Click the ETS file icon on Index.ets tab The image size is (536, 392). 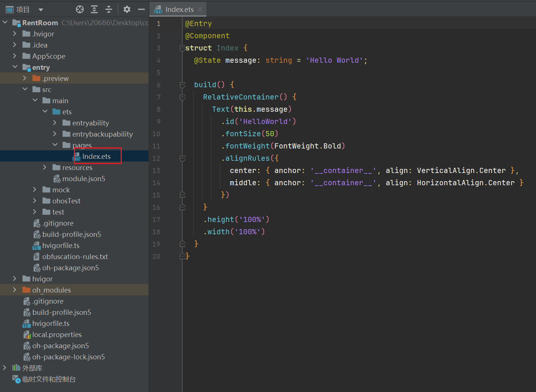(x=158, y=10)
